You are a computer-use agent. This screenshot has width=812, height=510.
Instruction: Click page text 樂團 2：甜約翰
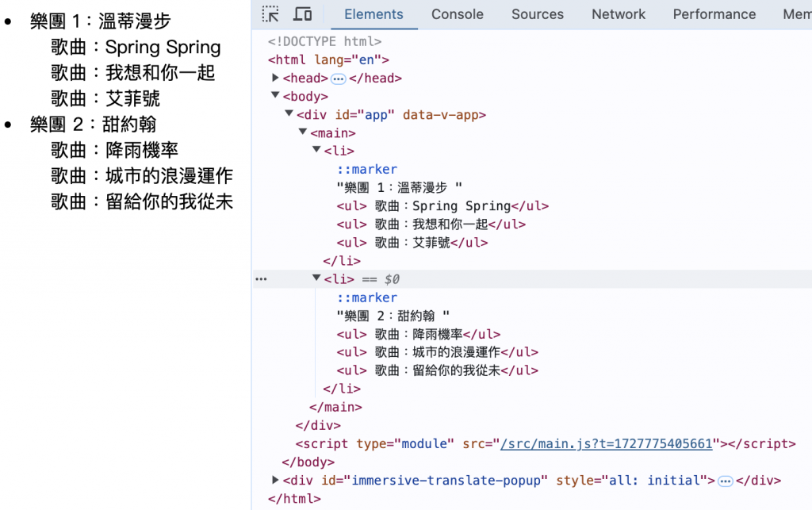(94, 125)
